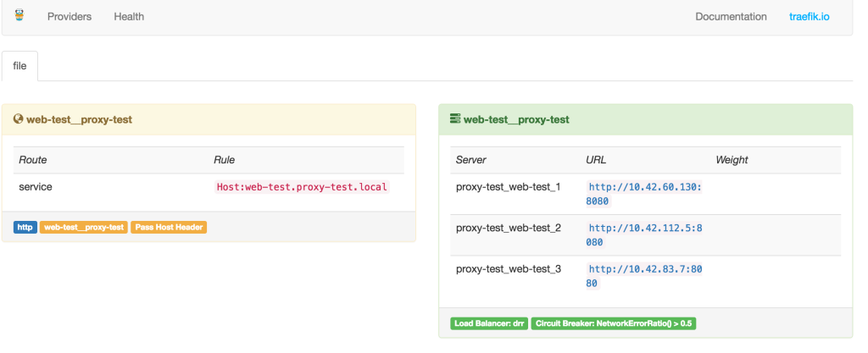The width and height of the screenshot is (868, 353).
Task: Click the Host:web-test.proxy-test.local rule
Action: point(302,186)
